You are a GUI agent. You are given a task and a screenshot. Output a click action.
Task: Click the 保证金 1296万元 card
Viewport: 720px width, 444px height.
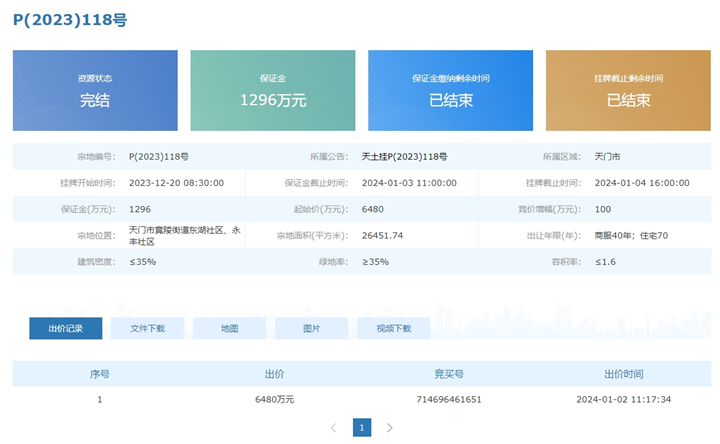(x=272, y=90)
